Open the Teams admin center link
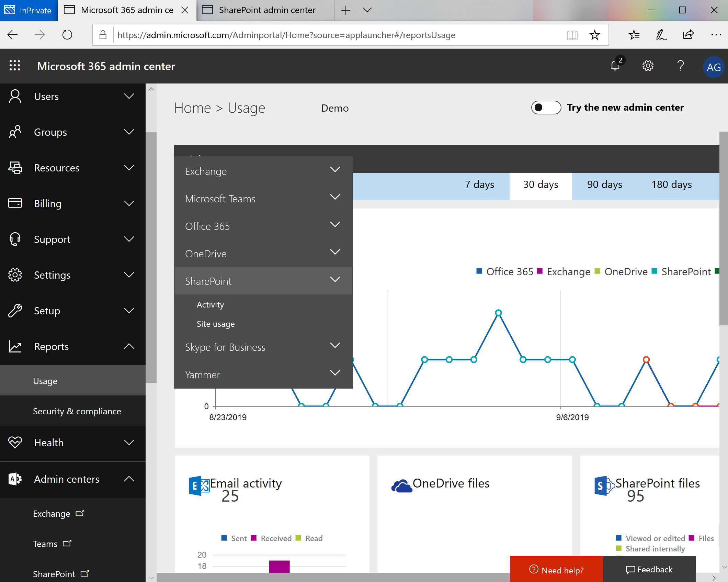Viewport: 728px width, 582px height. point(52,544)
